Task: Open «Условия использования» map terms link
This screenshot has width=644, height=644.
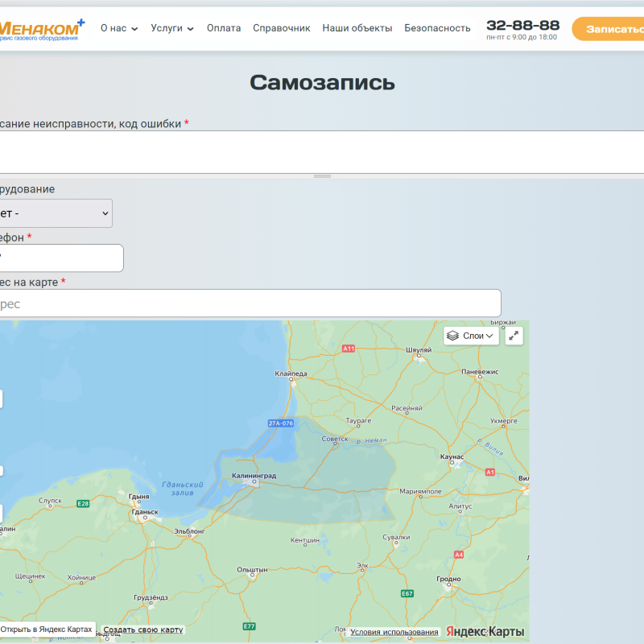Action: [394, 632]
